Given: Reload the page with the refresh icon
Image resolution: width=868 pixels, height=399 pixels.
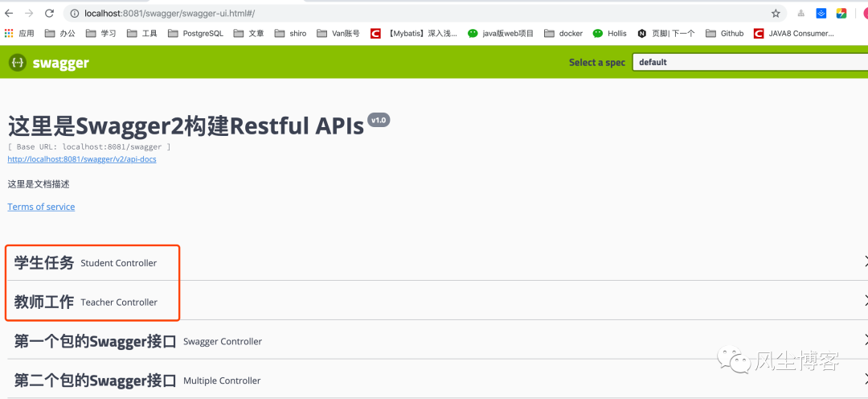Looking at the screenshot, I should (49, 14).
